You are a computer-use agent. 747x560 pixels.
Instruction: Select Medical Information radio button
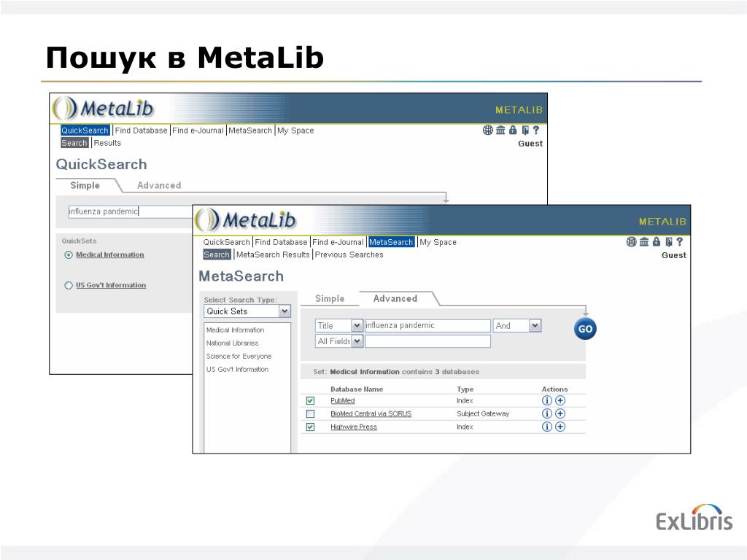click(69, 254)
